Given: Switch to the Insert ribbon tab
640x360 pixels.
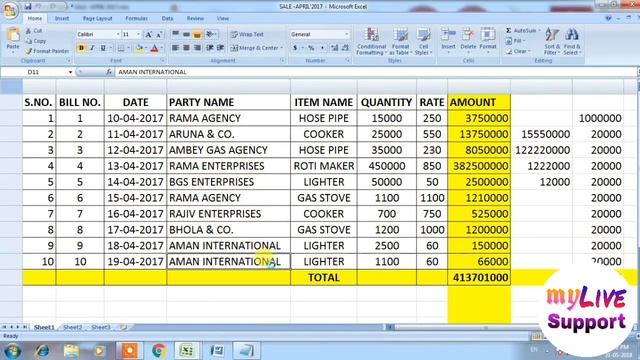Looking at the screenshot, I should 62,18.
